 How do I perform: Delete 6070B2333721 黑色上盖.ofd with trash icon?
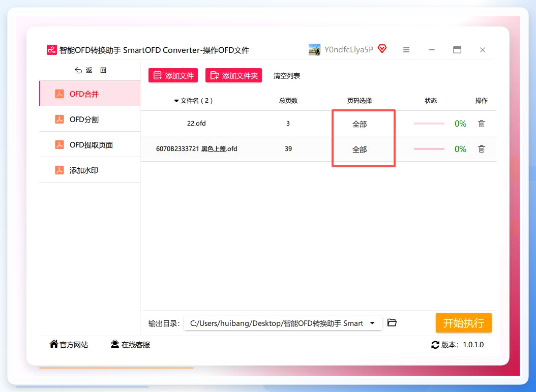pos(481,148)
